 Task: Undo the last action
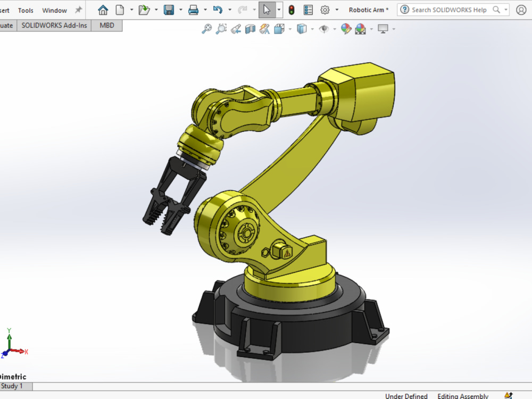click(x=218, y=10)
